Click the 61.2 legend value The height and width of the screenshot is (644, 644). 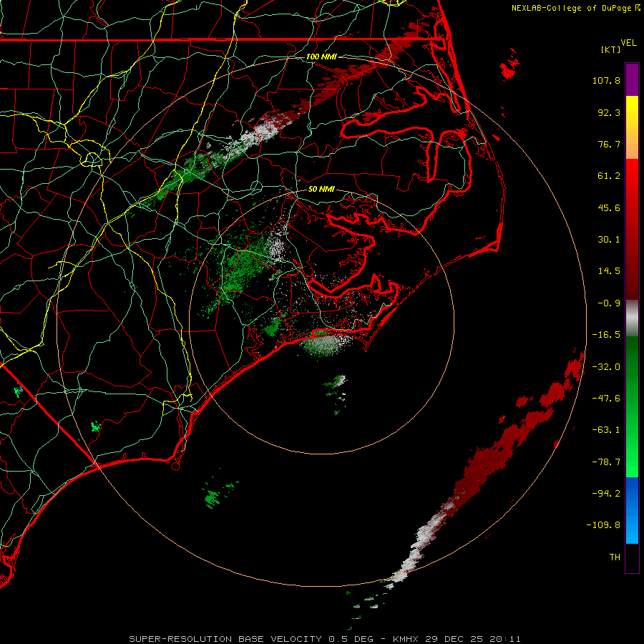click(x=609, y=176)
